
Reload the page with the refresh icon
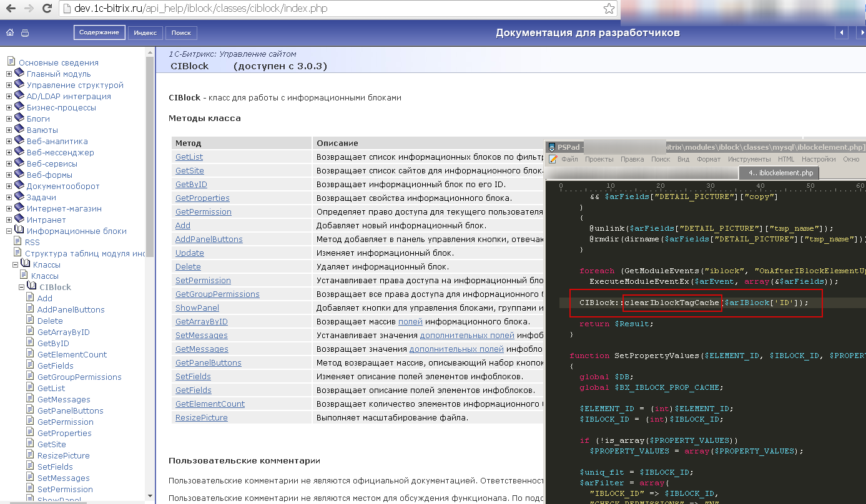click(47, 9)
